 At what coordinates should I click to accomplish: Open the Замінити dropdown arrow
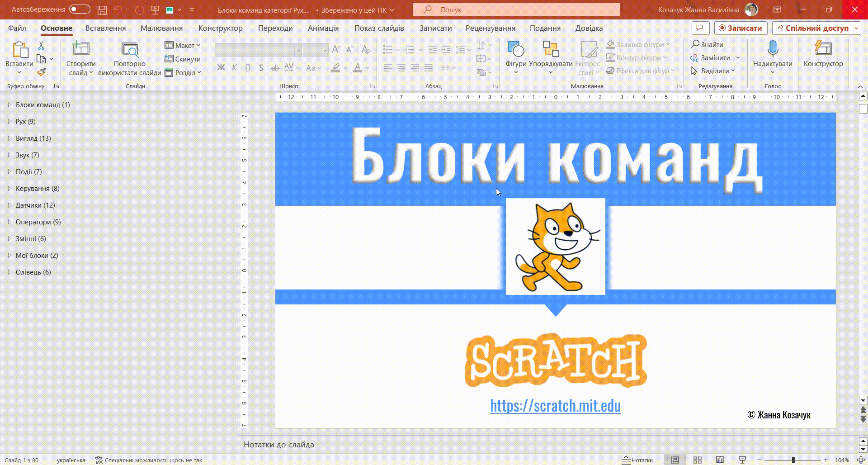738,57
